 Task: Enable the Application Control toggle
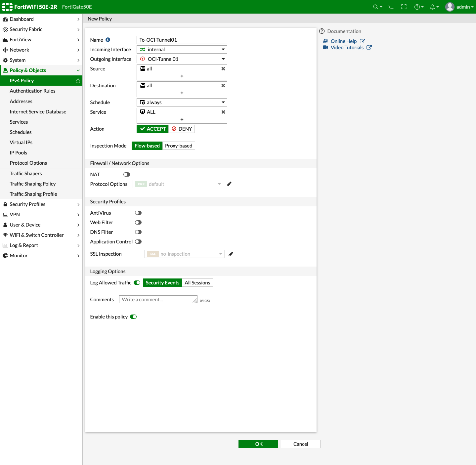tap(138, 242)
